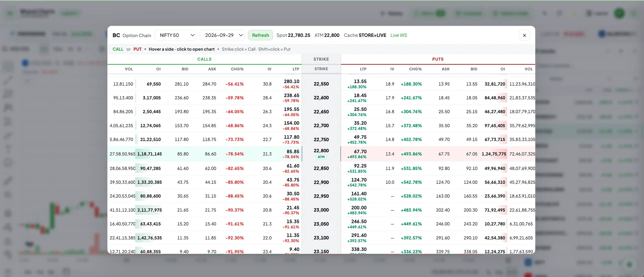Viewport: 644px width, 277px height.
Task: Select strike 22,650
Action: [321, 112]
